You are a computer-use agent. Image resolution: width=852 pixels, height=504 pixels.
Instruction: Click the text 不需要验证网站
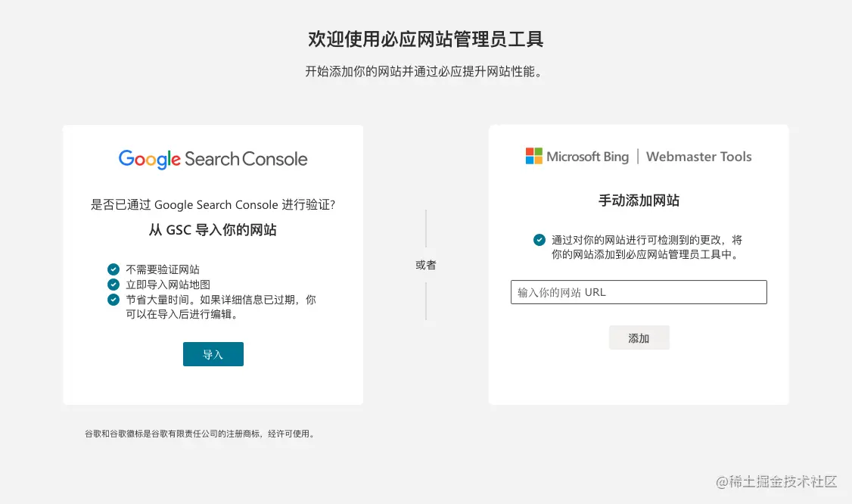coord(163,269)
